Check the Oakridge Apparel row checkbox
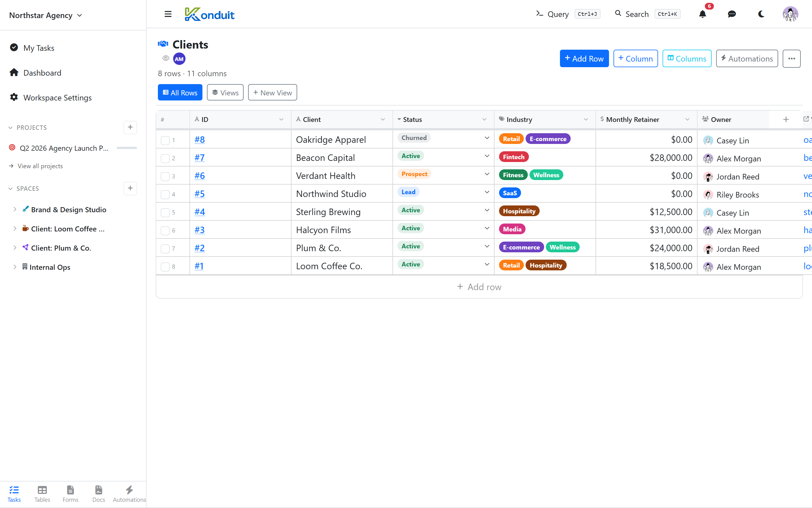The image size is (812, 508). coord(165,140)
